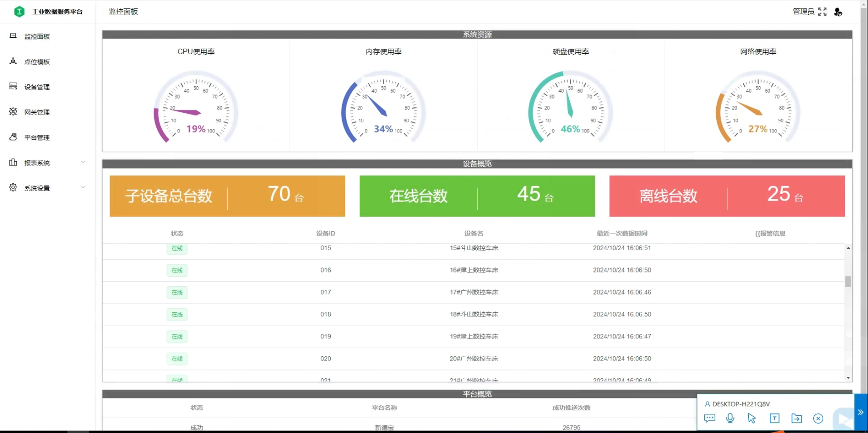
Task: Click timestamp 2024/10/24 16:06:46
Action: pyautogui.click(x=622, y=292)
